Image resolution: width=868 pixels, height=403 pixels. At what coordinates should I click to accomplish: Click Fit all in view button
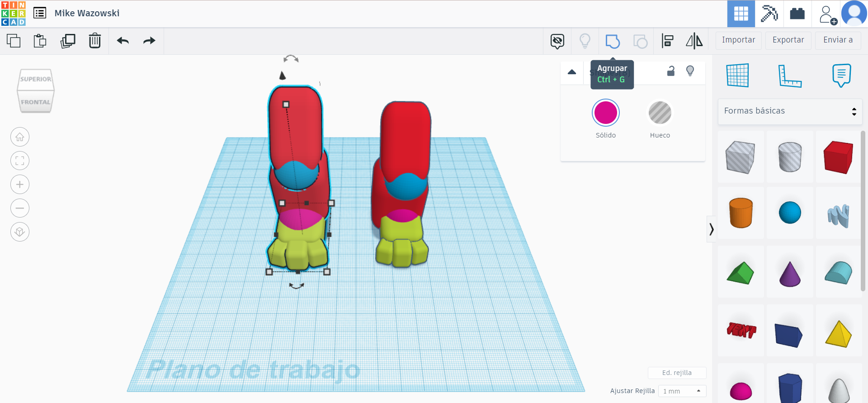pyautogui.click(x=20, y=161)
